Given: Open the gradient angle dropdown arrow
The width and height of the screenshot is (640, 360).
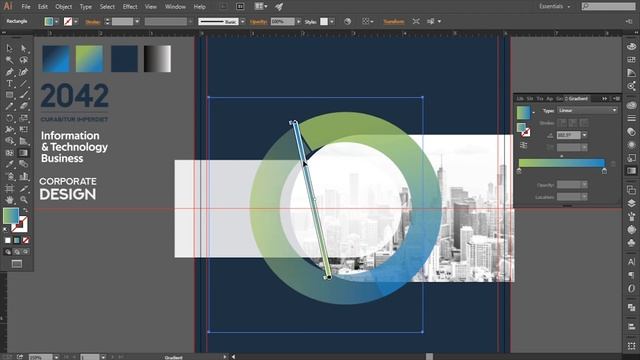Looking at the screenshot, I should pyautogui.click(x=584, y=135).
